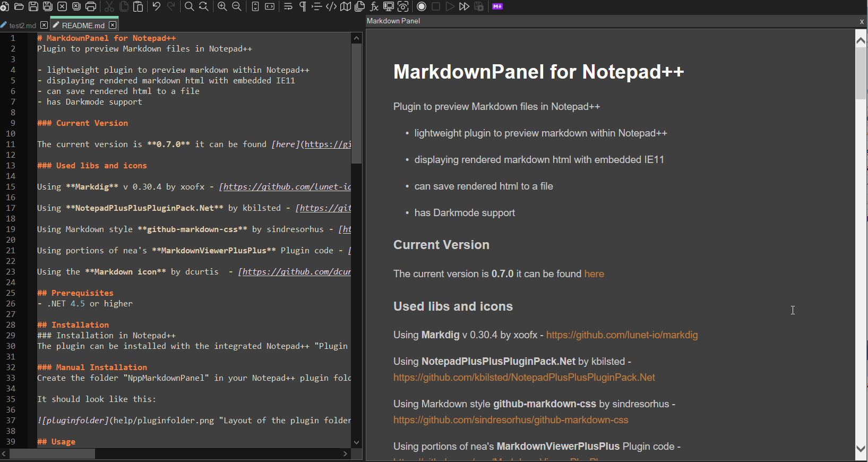Toggle the indent guide display

point(317,6)
